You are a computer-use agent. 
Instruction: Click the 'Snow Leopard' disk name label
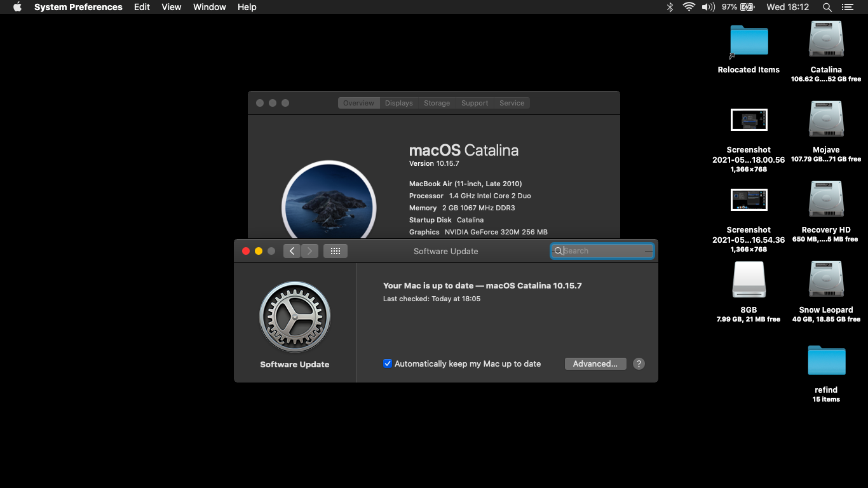826,309
